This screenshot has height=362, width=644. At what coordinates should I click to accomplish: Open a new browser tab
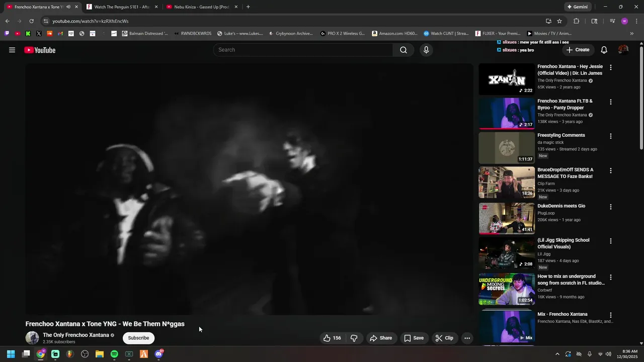pyautogui.click(x=248, y=7)
